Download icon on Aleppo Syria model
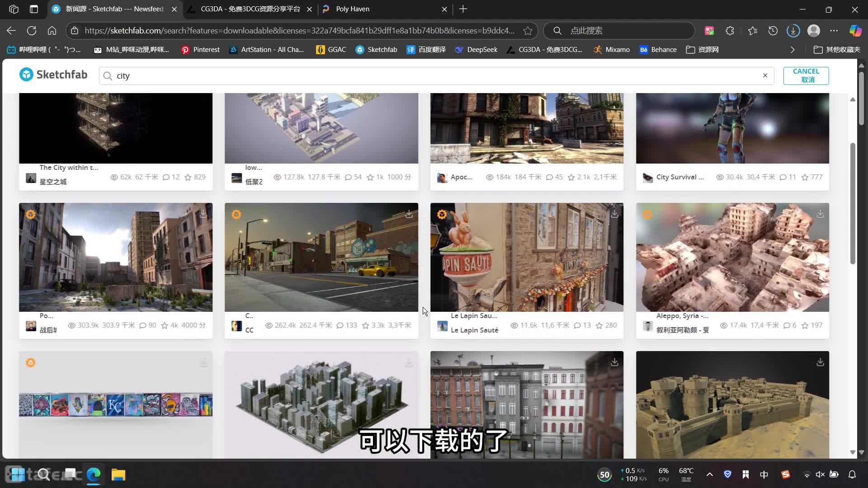 coord(820,214)
